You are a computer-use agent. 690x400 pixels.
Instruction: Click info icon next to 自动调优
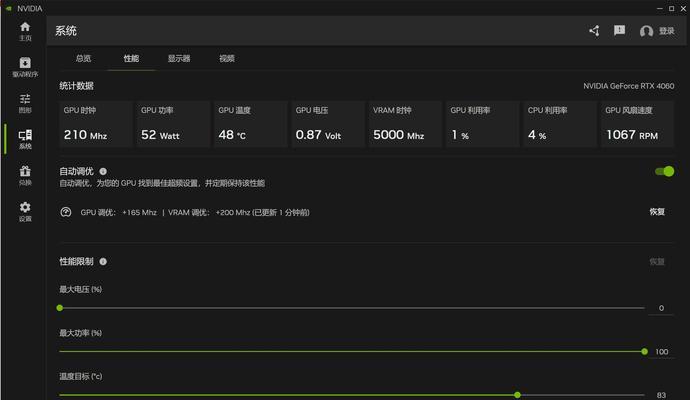pyautogui.click(x=103, y=171)
